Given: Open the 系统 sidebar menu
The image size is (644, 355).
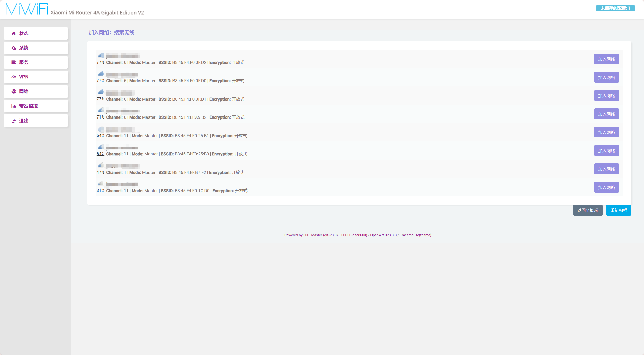Looking at the screenshot, I should [36, 48].
